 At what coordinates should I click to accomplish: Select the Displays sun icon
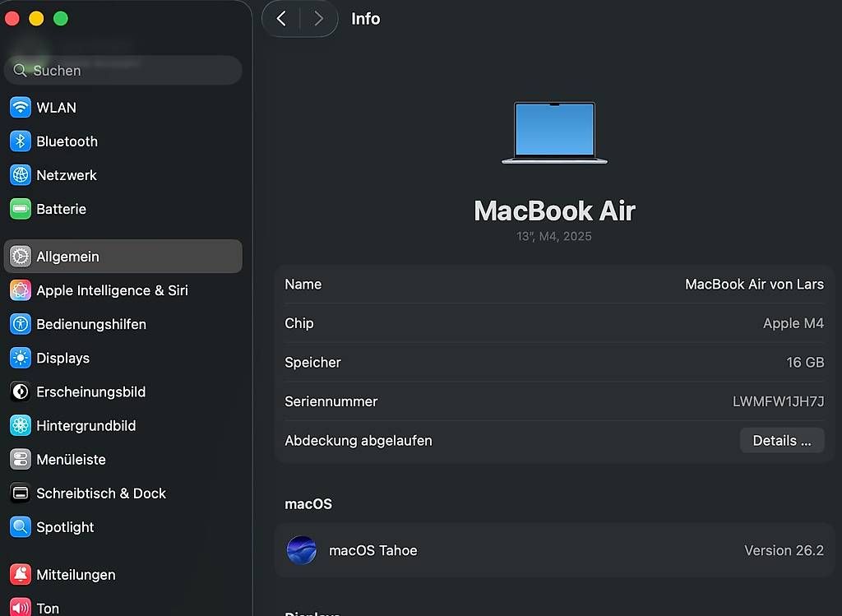click(x=21, y=358)
